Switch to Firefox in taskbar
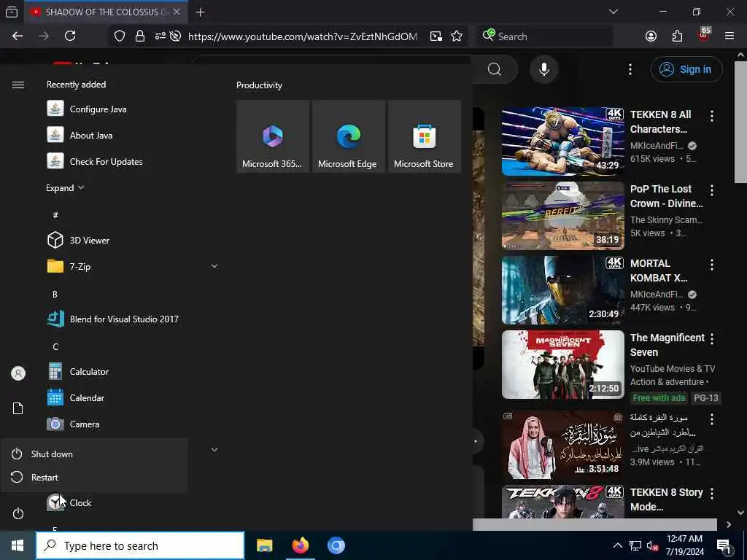Image resolution: width=747 pixels, height=560 pixels. 300,545
